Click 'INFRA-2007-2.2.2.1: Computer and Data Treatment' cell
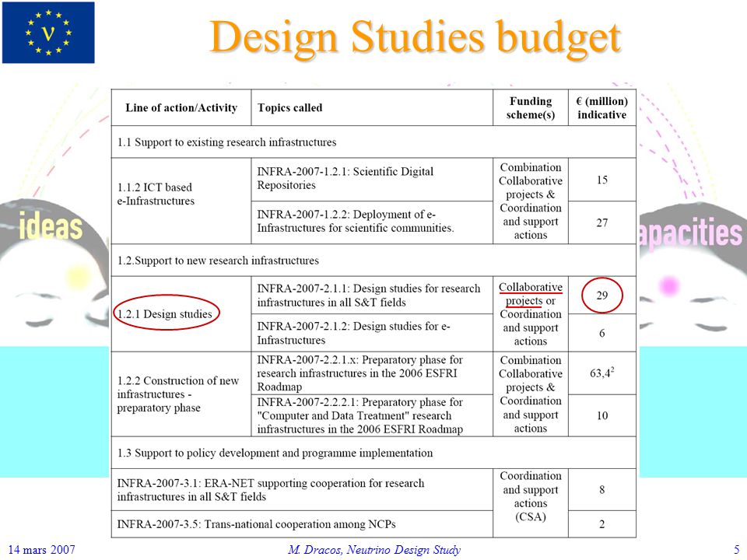This screenshot has width=747, height=560. click(372, 415)
